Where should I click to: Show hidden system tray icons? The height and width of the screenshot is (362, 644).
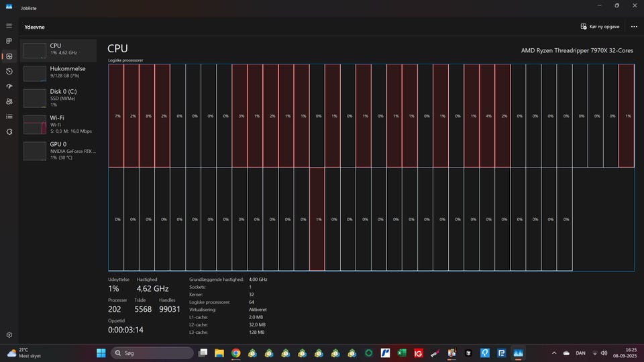click(x=554, y=353)
